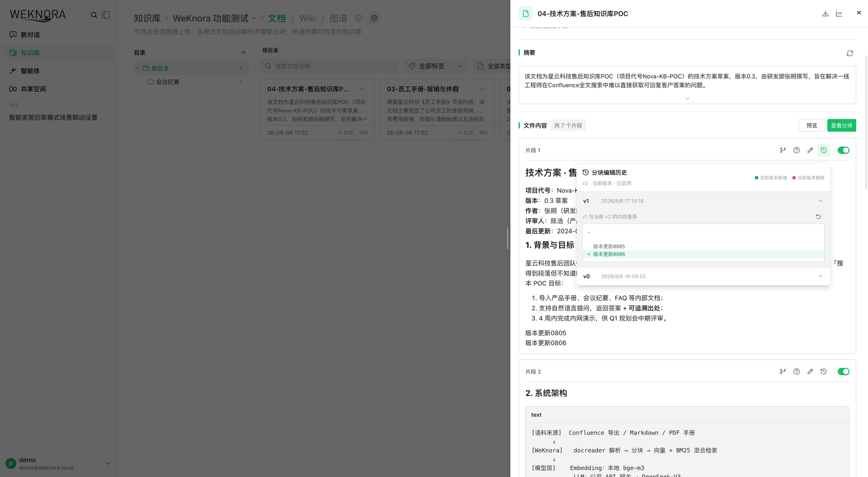Screen dimensions: 868x477
Task: Click the 预览 button
Action: click(812, 126)
